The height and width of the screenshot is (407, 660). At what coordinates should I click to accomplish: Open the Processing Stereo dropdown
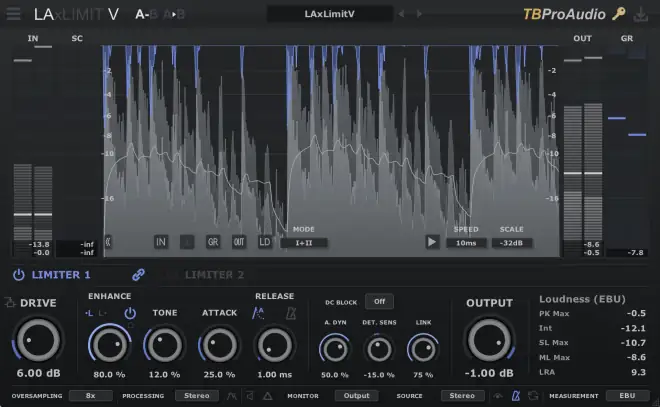pos(197,396)
